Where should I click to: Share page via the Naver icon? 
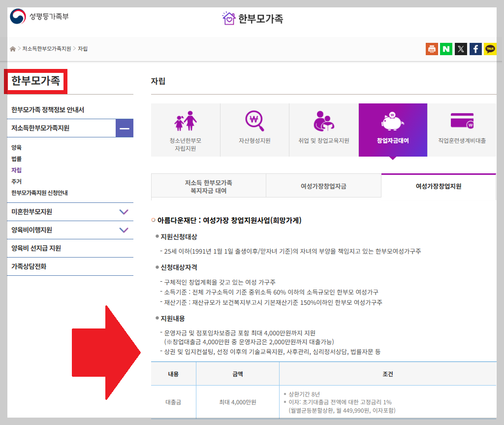point(446,49)
